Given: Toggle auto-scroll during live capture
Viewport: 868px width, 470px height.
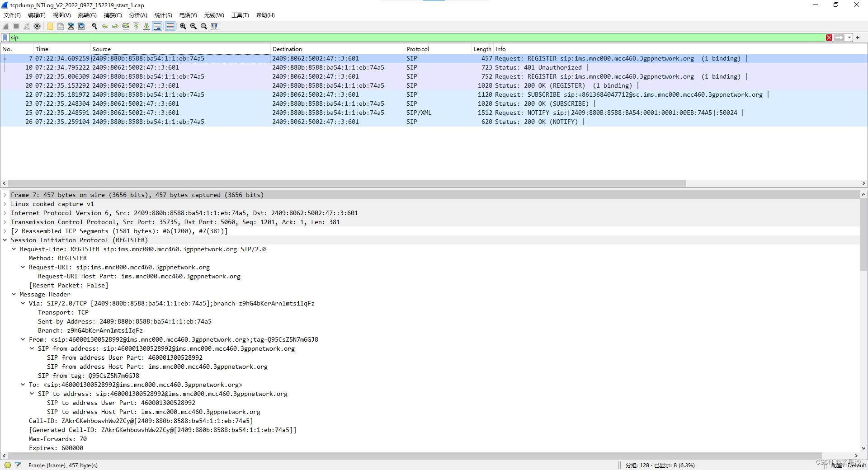Looking at the screenshot, I should [157, 26].
